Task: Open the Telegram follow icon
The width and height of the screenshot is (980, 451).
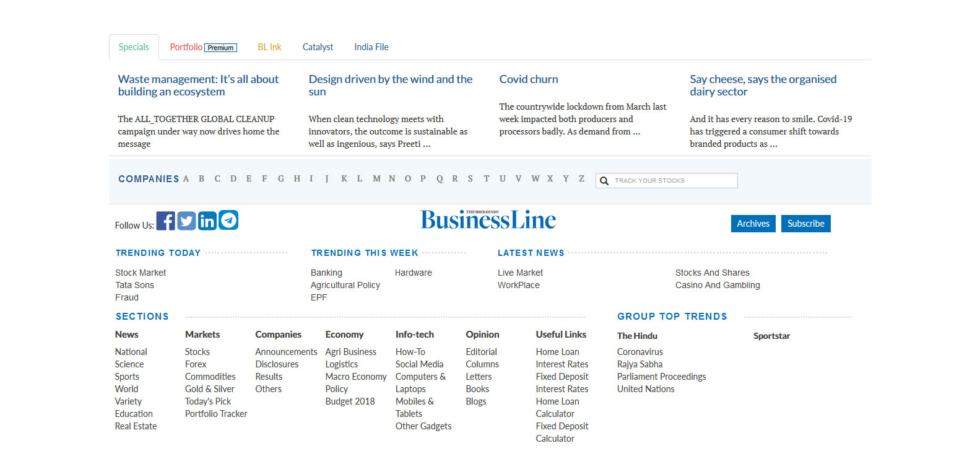Action: click(228, 221)
